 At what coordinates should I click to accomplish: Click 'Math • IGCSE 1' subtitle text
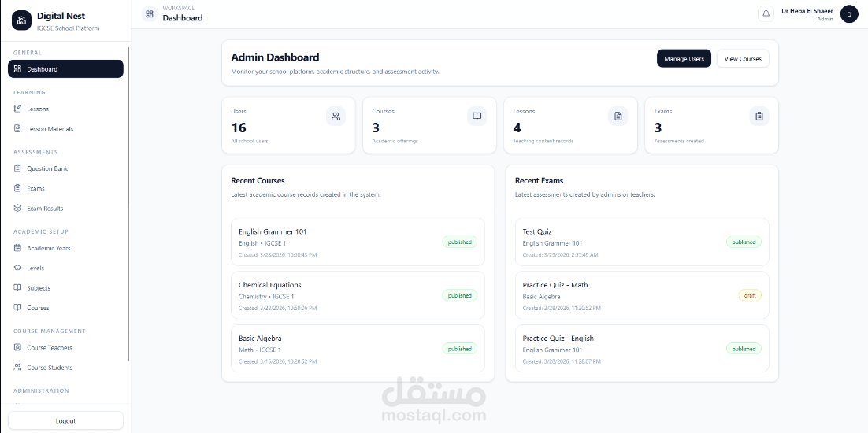click(260, 350)
